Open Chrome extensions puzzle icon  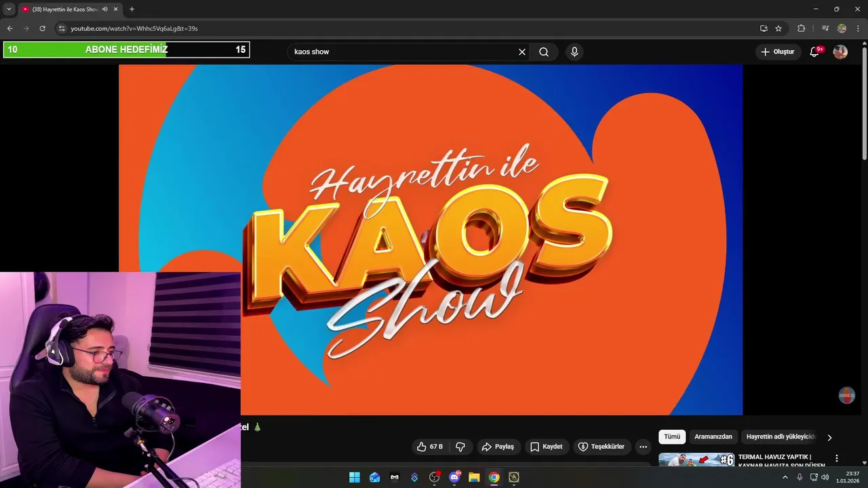point(801,28)
